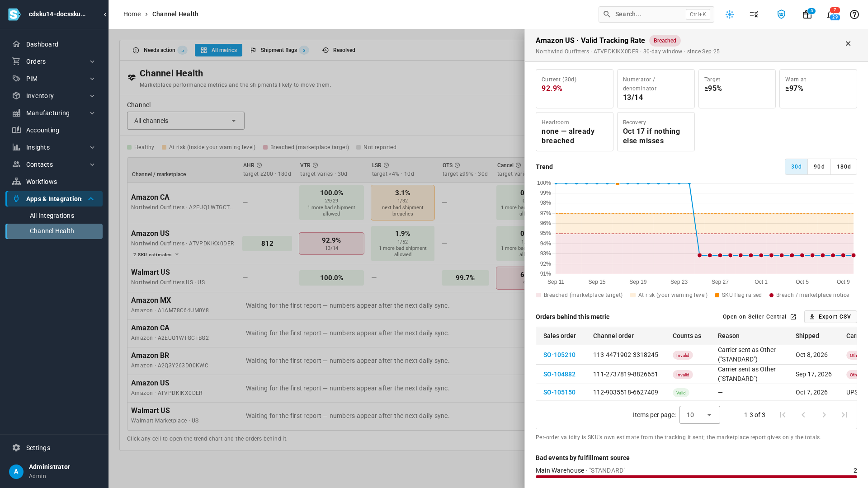Screen dimensions: 868x488
Task: Select the 90d trend range
Action: pos(819,167)
